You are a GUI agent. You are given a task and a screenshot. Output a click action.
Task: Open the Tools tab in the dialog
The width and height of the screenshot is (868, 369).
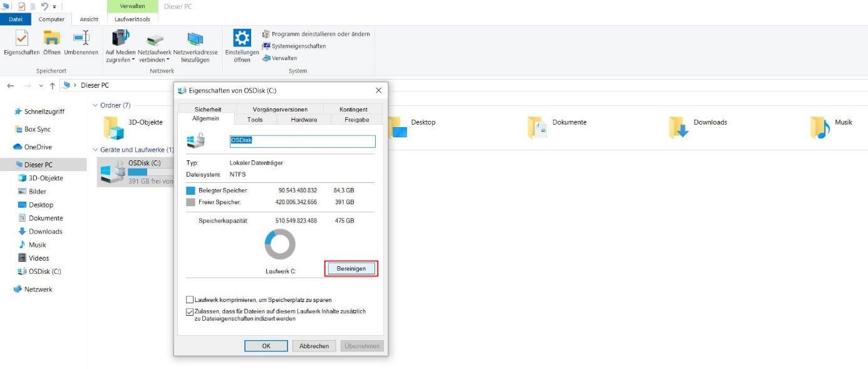tap(255, 119)
